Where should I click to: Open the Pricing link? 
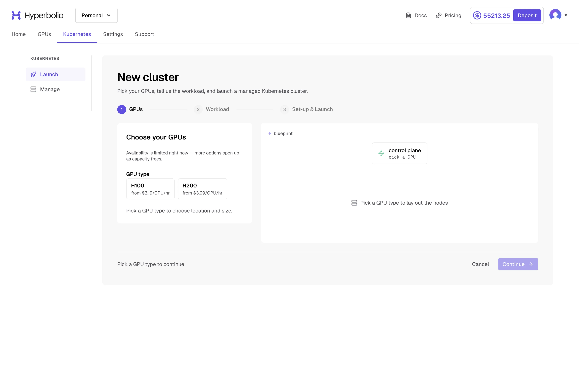[448, 15]
